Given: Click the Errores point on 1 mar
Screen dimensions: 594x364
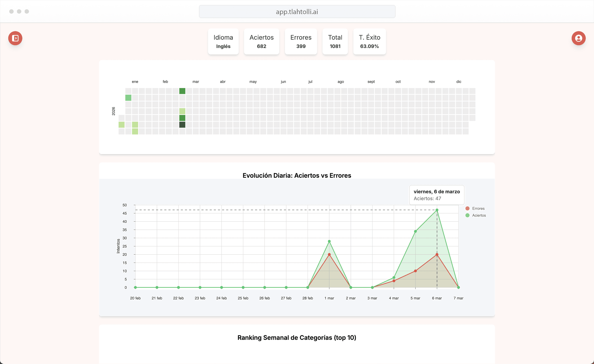Looking at the screenshot, I should pyautogui.click(x=329, y=254).
